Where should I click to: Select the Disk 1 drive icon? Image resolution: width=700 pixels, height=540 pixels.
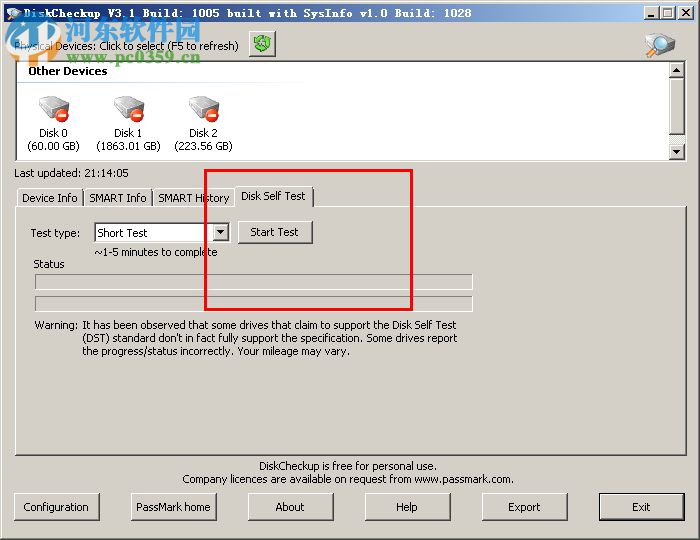pos(129,108)
